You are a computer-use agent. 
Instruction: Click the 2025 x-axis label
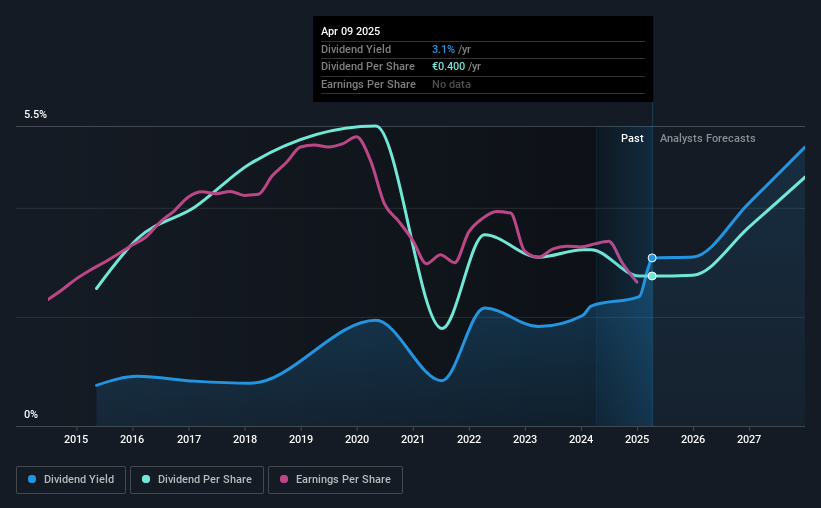pyautogui.click(x=637, y=439)
